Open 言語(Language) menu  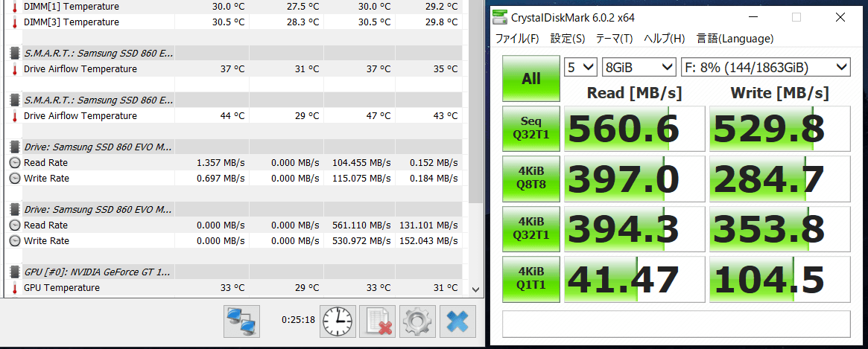coord(735,39)
